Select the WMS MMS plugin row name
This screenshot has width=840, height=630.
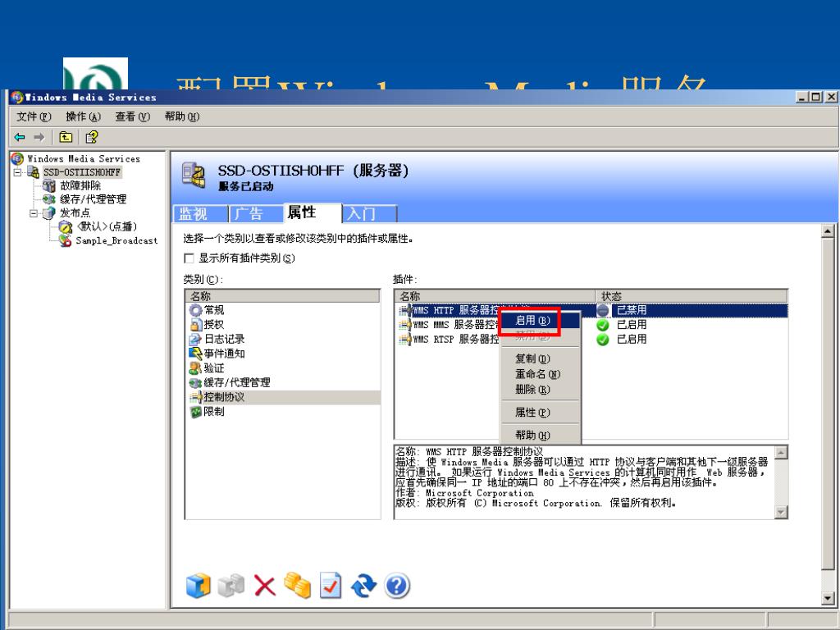coord(455,325)
